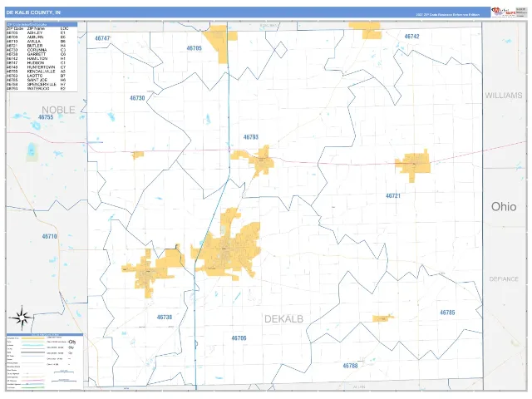This screenshot has width=532, height=399.
Task: Select the BUTLER row in ZIP index
Action: (37, 46)
